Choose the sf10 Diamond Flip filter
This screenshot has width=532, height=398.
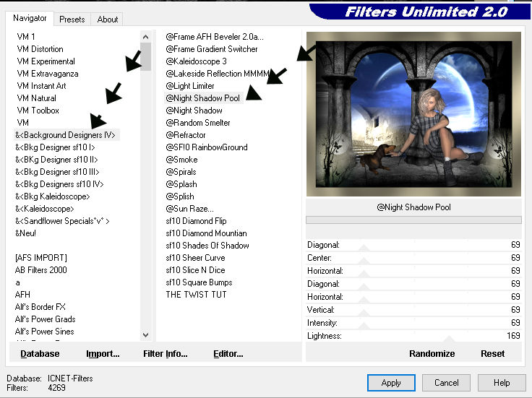coord(196,221)
